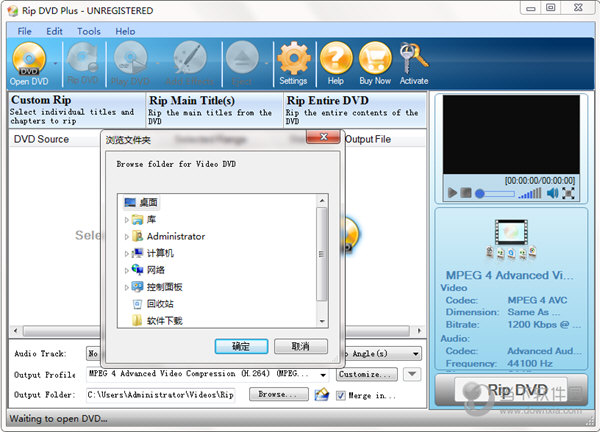Open the Output Profile dropdown

point(323,375)
